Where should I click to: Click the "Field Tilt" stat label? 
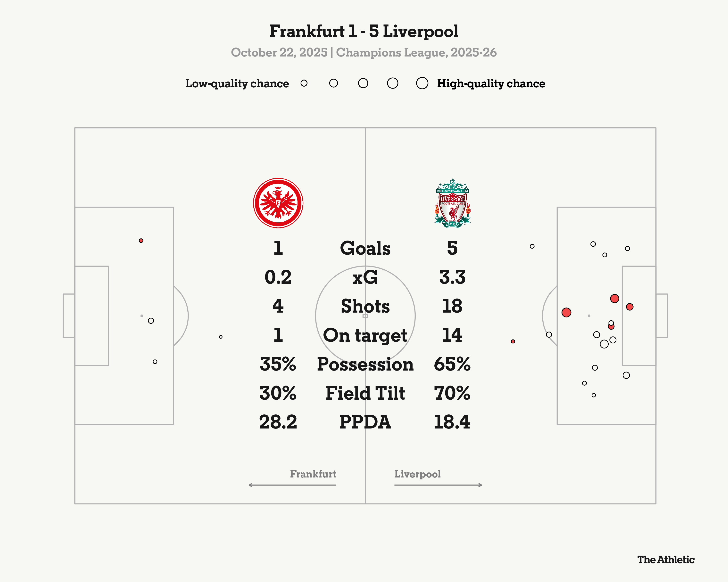365,393
